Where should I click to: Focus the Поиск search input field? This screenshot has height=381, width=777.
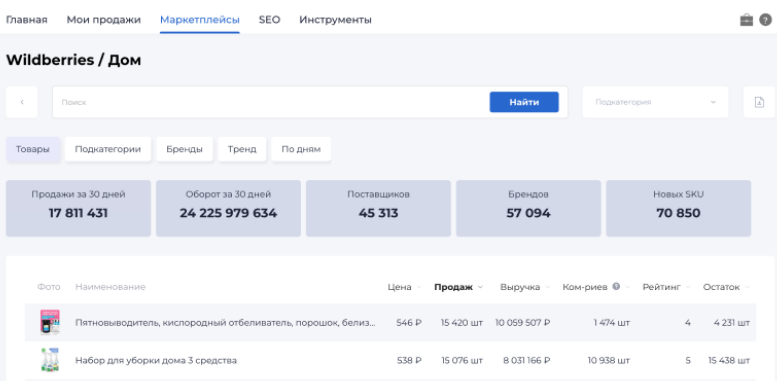point(270,102)
